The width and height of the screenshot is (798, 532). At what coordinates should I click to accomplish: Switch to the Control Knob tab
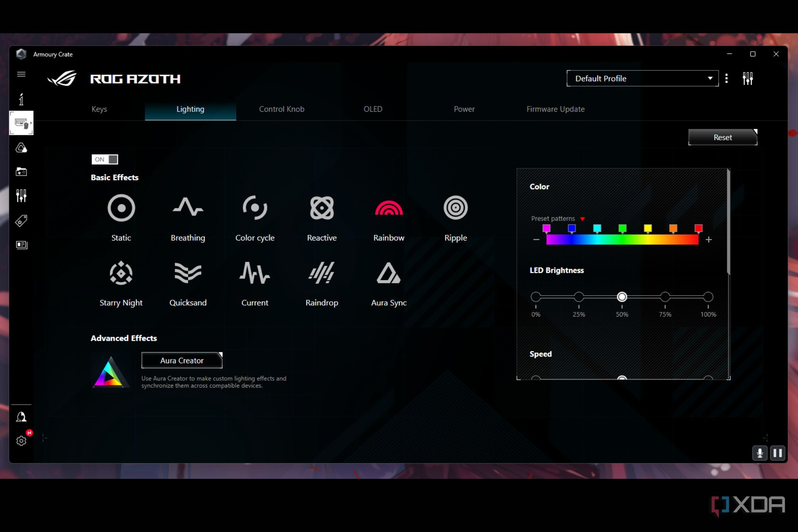coord(282,109)
